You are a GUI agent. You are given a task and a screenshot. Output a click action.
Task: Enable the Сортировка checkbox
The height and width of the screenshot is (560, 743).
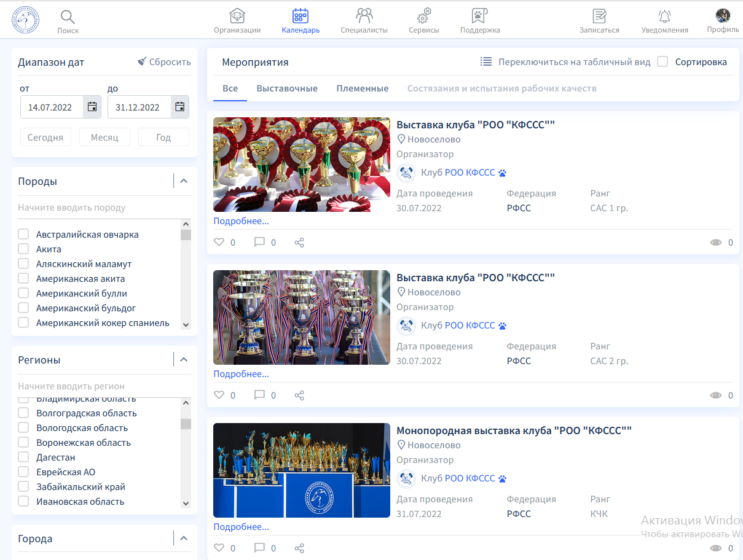tap(662, 61)
